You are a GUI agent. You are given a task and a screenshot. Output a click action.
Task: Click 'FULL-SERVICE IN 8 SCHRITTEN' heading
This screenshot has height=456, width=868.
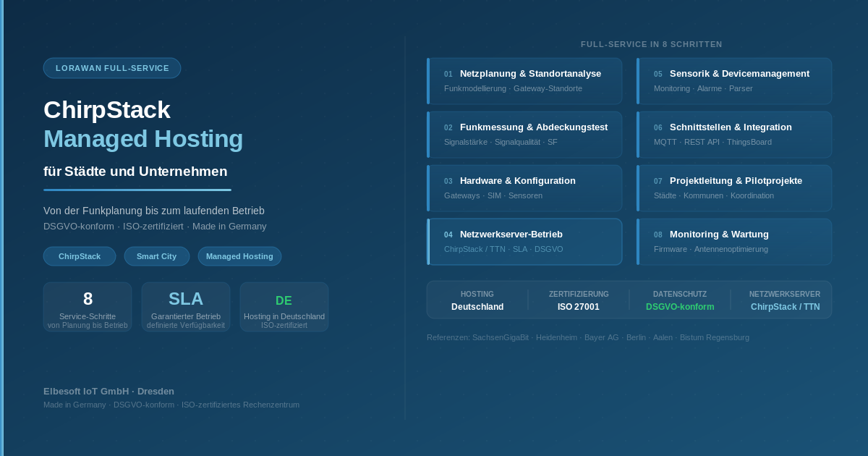tap(652, 44)
